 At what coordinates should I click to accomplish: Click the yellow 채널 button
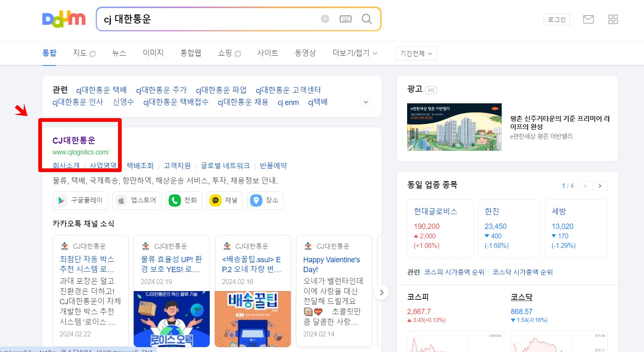225,200
